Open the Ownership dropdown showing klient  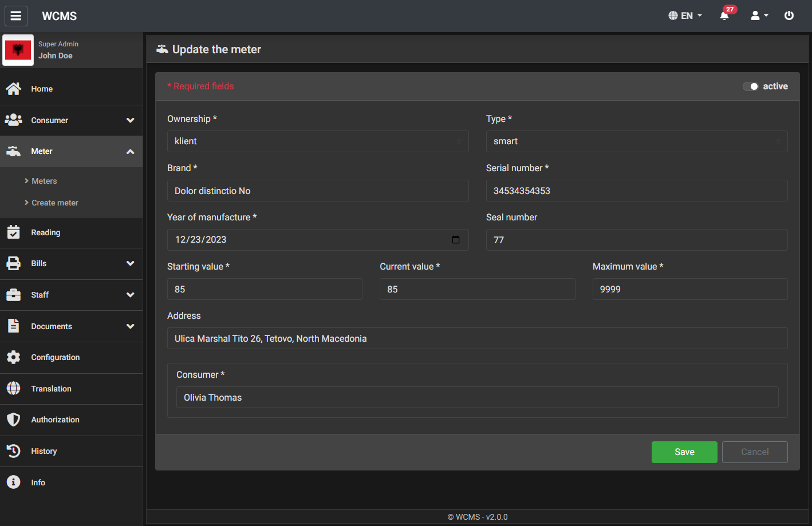318,141
